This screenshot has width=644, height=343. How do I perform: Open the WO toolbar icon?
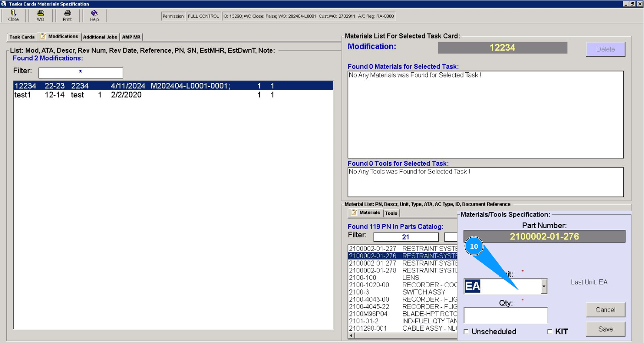tap(40, 16)
